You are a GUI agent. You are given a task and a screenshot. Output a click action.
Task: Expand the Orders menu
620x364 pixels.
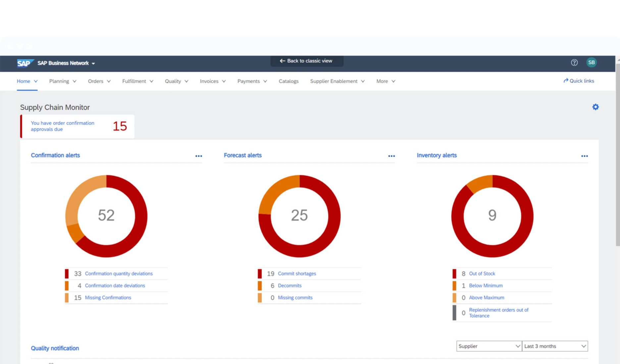click(x=99, y=81)
